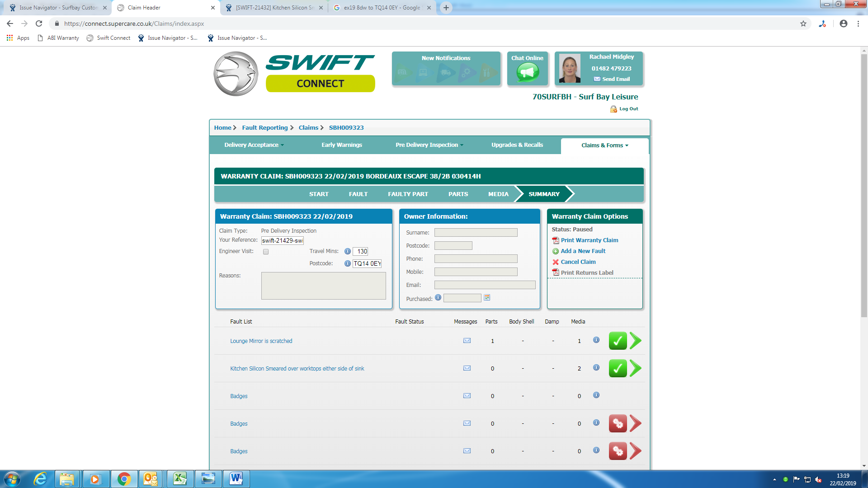Toggle the Engineer Visit checkbox
The height and width of the screenshot is (488, 868).
click(266, 252)
